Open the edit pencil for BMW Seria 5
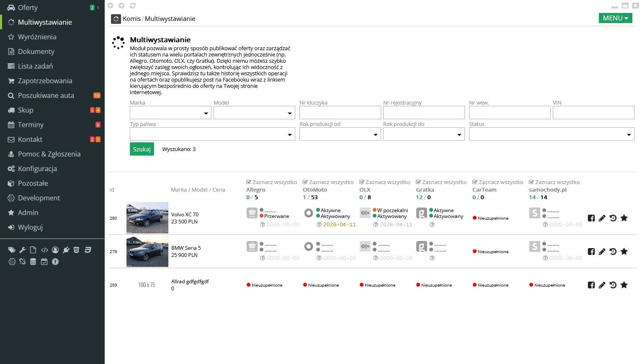Screen dimensions: 642x364 point(602,251)
